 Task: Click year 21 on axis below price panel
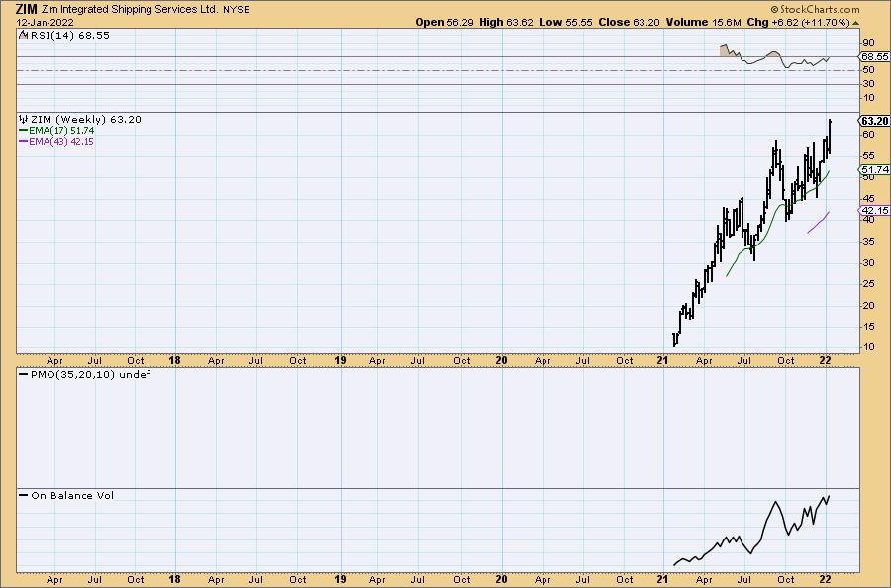(x=662, y=360)
